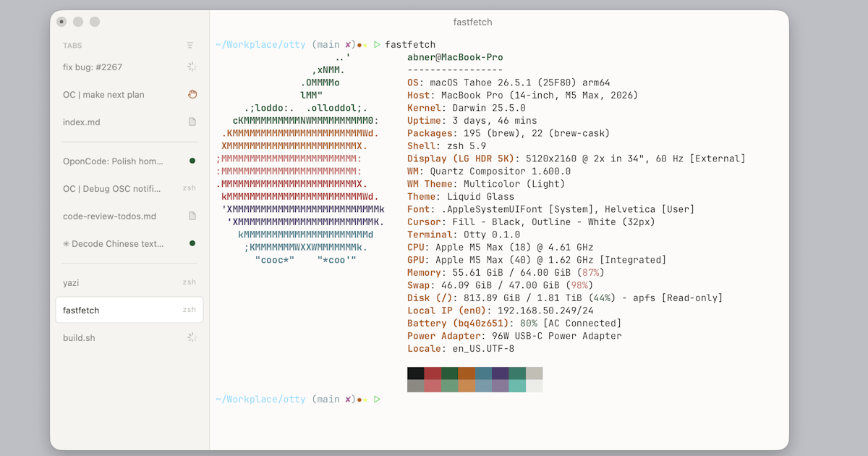
Task: Click the zsh badge on the OC | Debug OSC tab
Action: pyautogui.click(x=189, y=188)
